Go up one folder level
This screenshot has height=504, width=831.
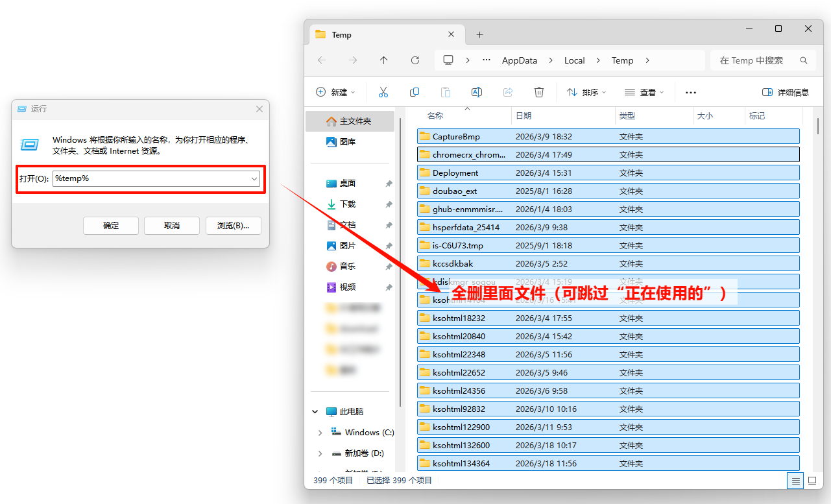tap(384, 60)
